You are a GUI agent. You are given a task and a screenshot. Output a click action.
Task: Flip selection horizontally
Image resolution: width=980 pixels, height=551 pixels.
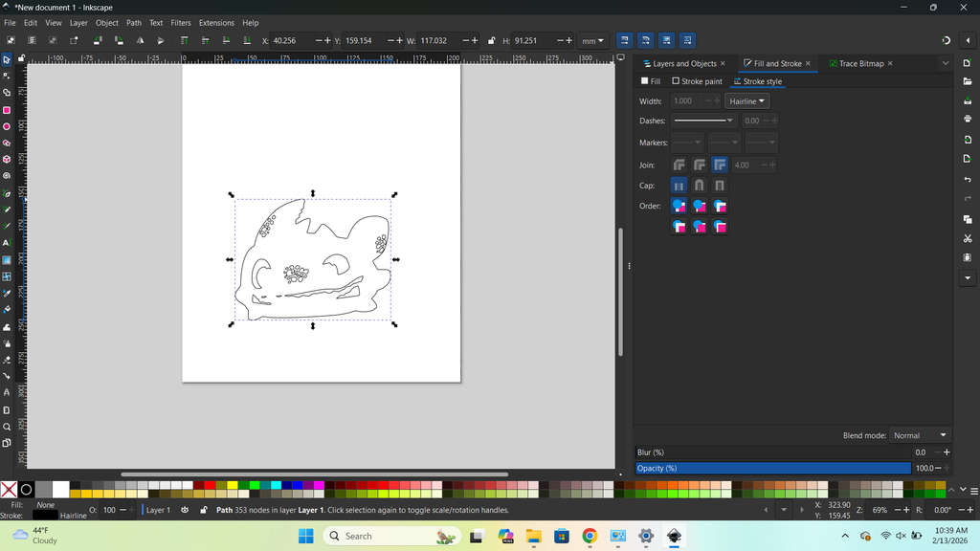[140, 41]
